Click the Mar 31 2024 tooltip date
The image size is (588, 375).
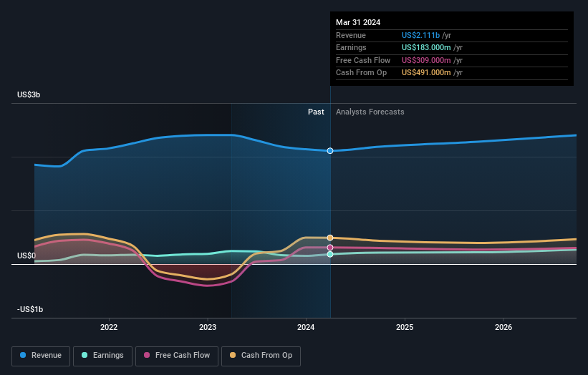tap(358, 22)
